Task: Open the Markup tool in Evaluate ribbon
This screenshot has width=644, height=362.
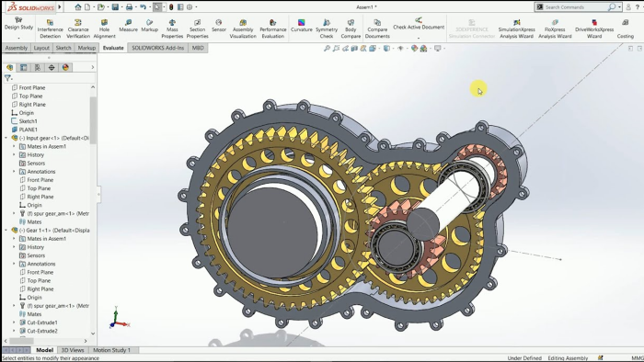Action: pos(149,26)
